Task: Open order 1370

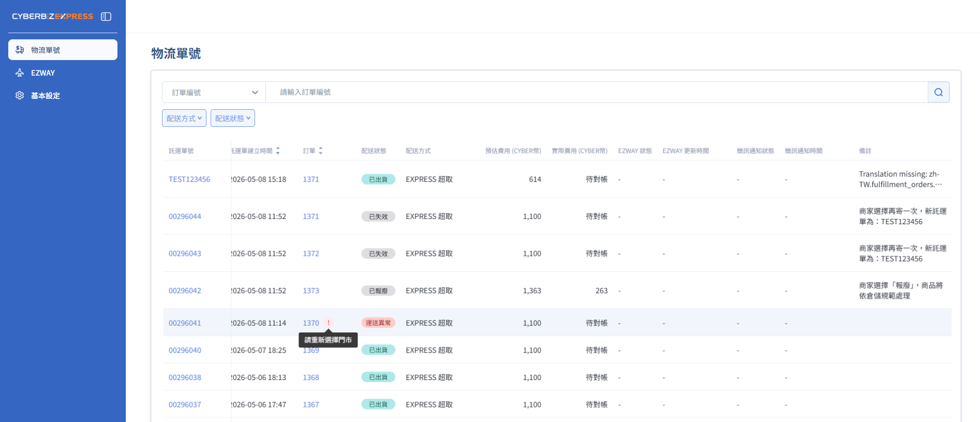Action: (x=311, y=323)
